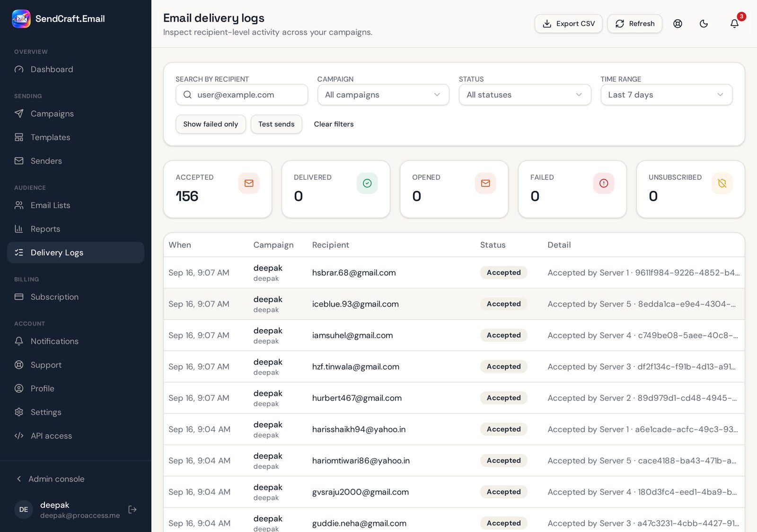Toggle Test sends filter
The image size is (757, 532).
click(x=276, y=124)
